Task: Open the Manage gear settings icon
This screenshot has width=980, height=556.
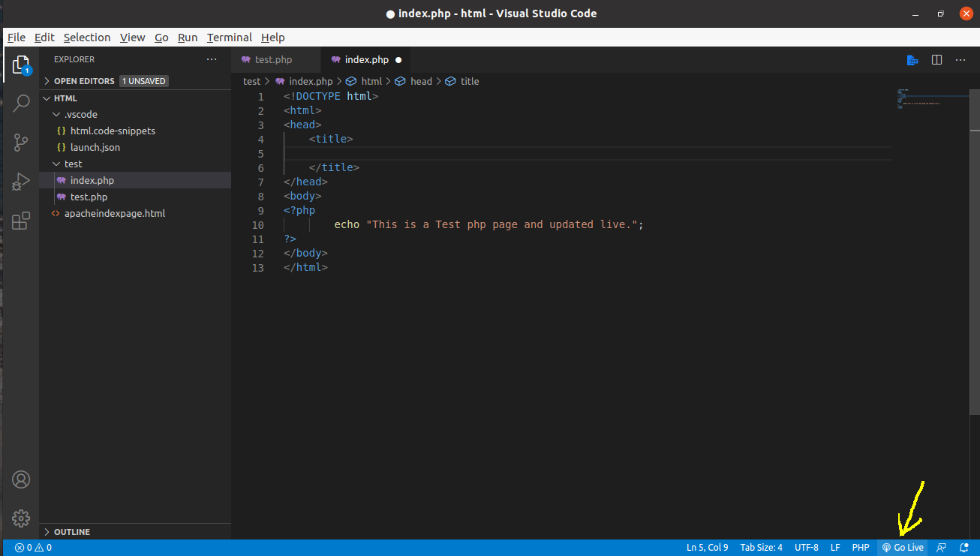Action: pos(21,518)
